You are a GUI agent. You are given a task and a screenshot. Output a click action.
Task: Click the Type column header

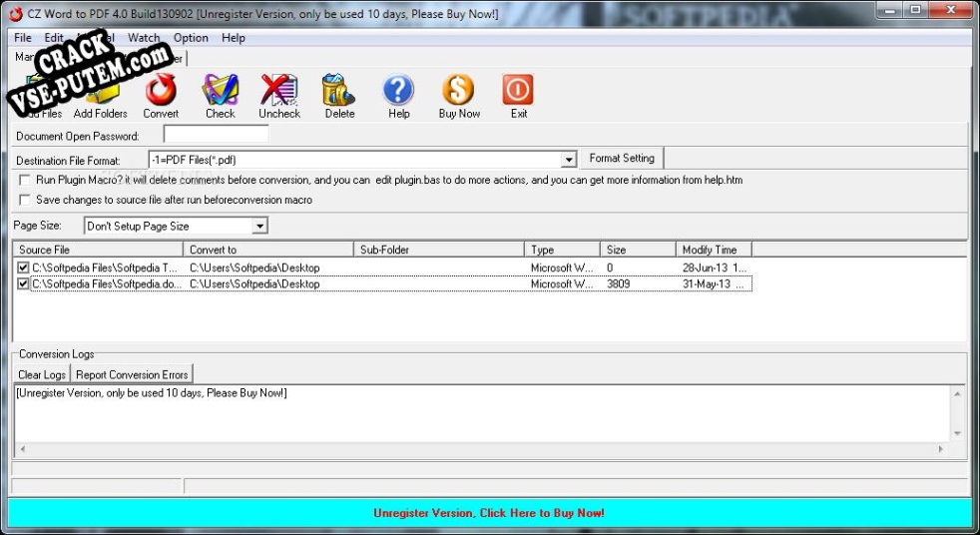pyautogui.click(x=563, y=250)
